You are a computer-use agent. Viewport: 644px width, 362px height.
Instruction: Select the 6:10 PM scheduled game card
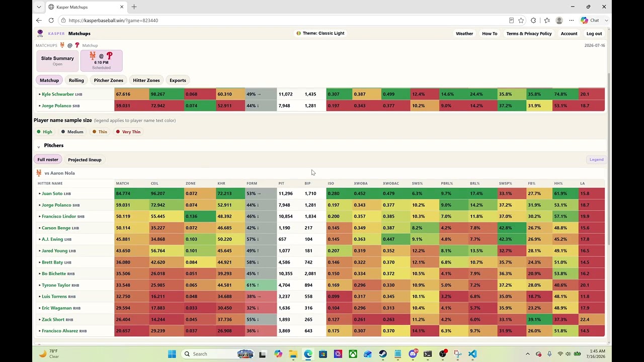click(x=101, y=61)
